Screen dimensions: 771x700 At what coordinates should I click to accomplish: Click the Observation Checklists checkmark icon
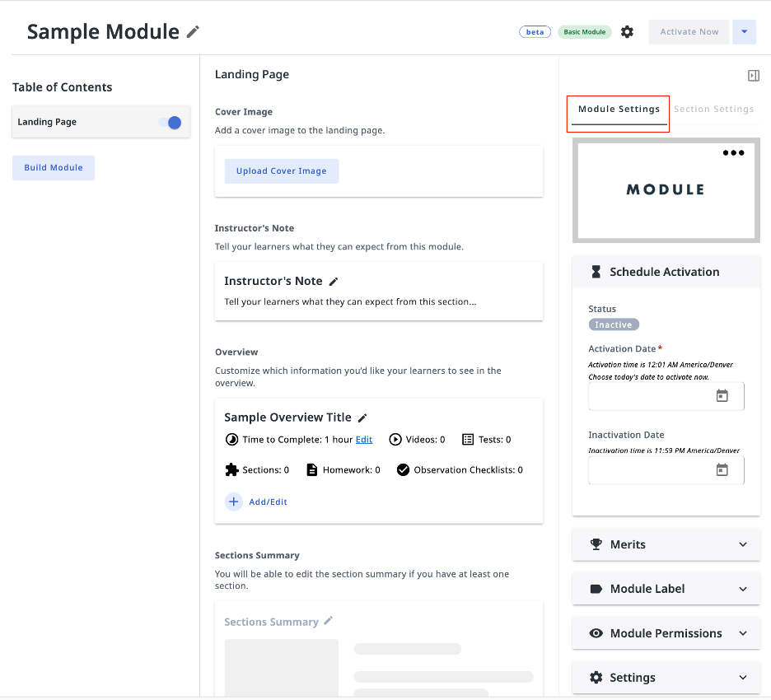point(403,470)
